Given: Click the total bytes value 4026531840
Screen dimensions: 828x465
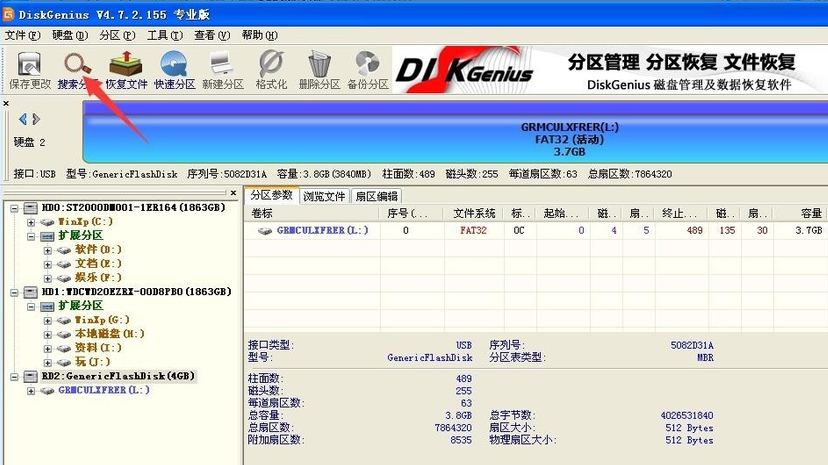Looking at the screenshot, I should (687, 415).
